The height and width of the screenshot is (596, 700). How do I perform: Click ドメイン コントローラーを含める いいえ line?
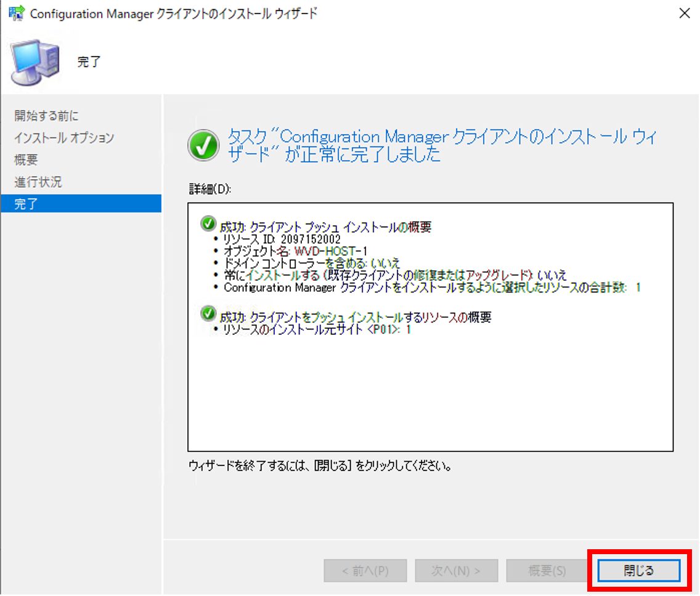312,263
